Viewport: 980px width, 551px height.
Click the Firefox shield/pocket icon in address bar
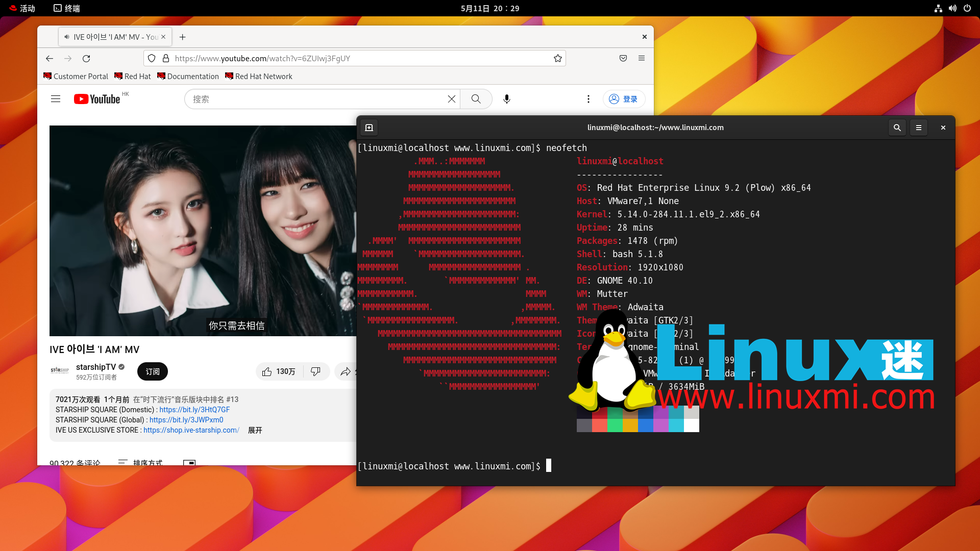coord(623,58)
